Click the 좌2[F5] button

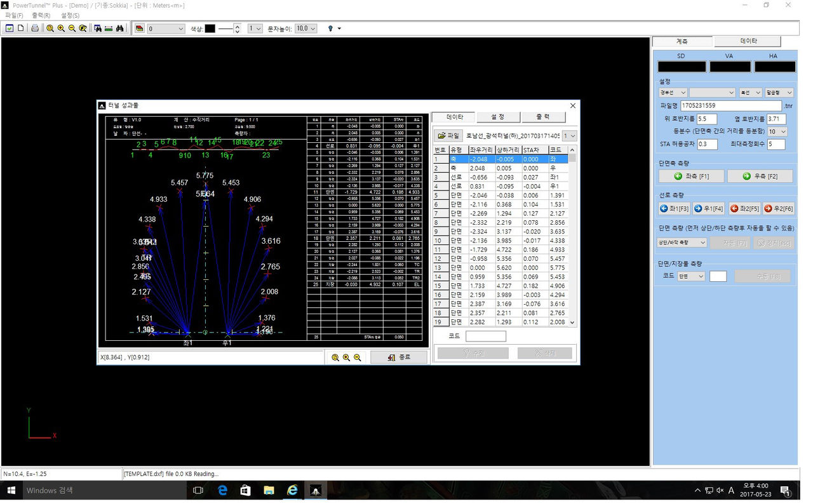pyautogui.click(x=744, y=208)
